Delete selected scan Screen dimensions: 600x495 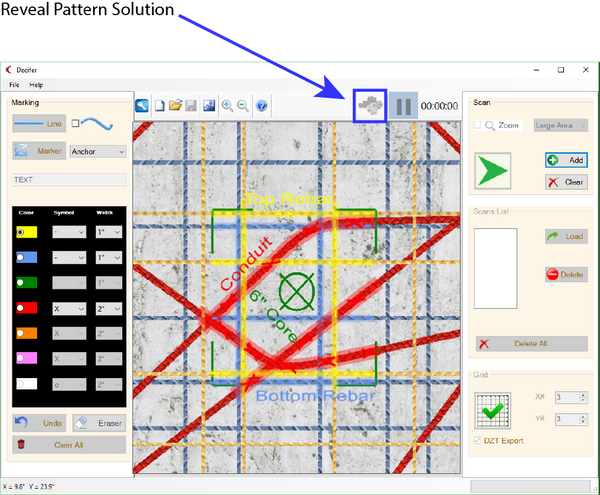click(566, 274)
